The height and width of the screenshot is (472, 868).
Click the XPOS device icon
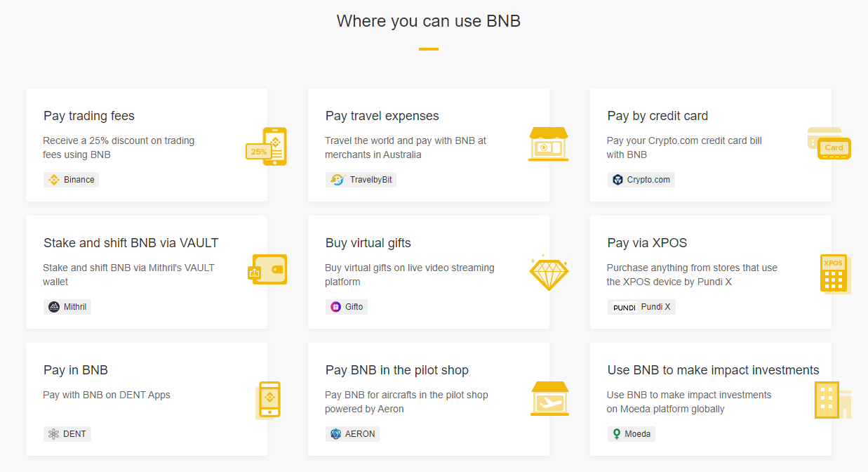[x=834, y=274]
